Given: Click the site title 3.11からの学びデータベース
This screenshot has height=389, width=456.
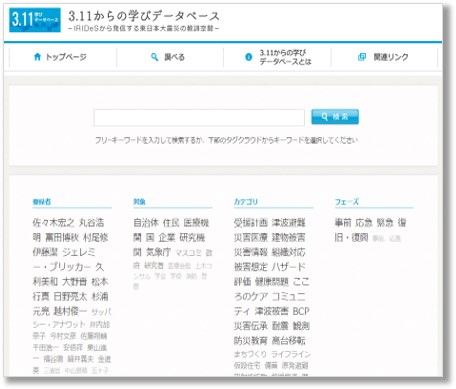Looking at the screenshot, I should pyautogui.click(x=144, y=16).
